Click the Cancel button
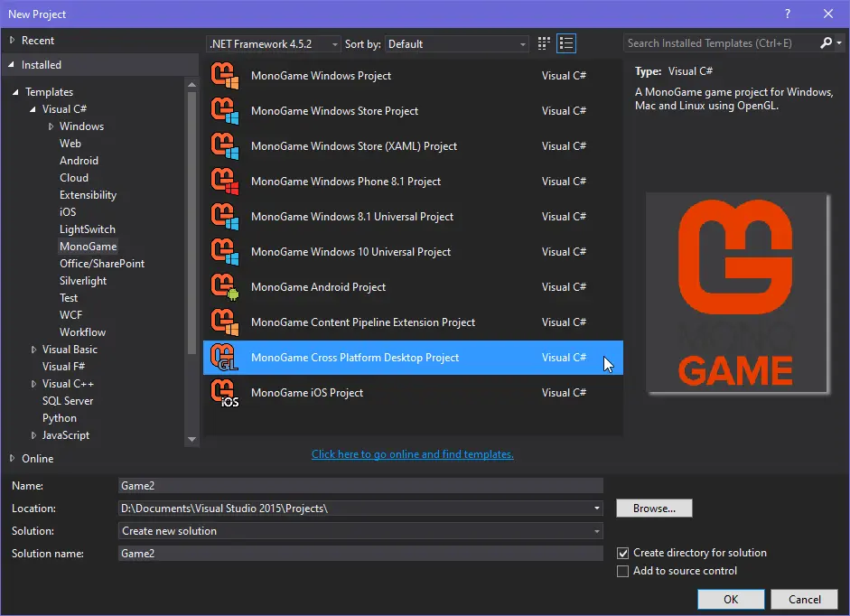 805,599
